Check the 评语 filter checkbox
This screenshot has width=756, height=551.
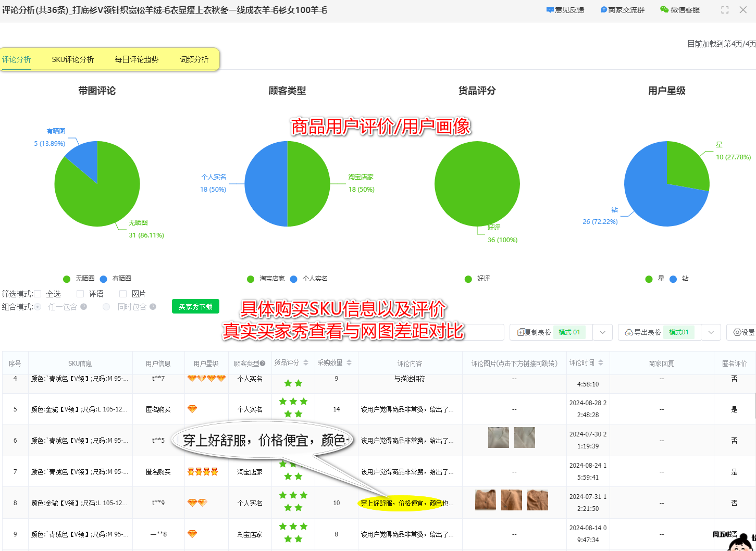(80, 293)
